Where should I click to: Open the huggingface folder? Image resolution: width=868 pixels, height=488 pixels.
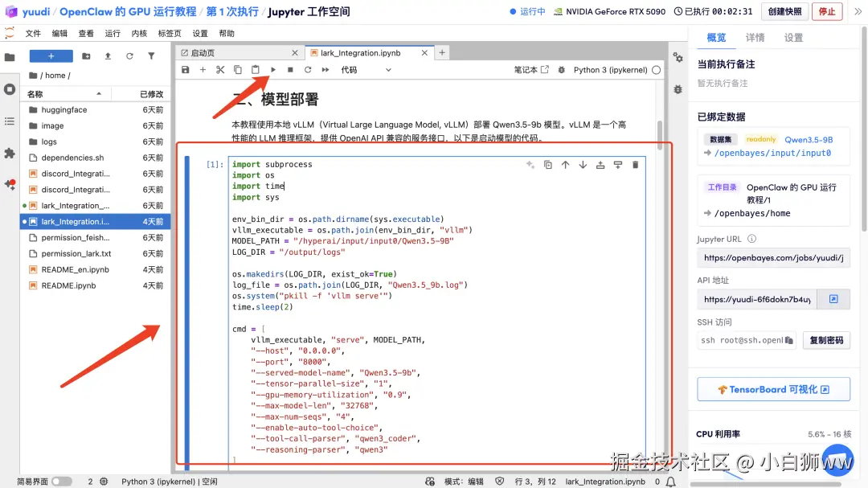point(95,109)
